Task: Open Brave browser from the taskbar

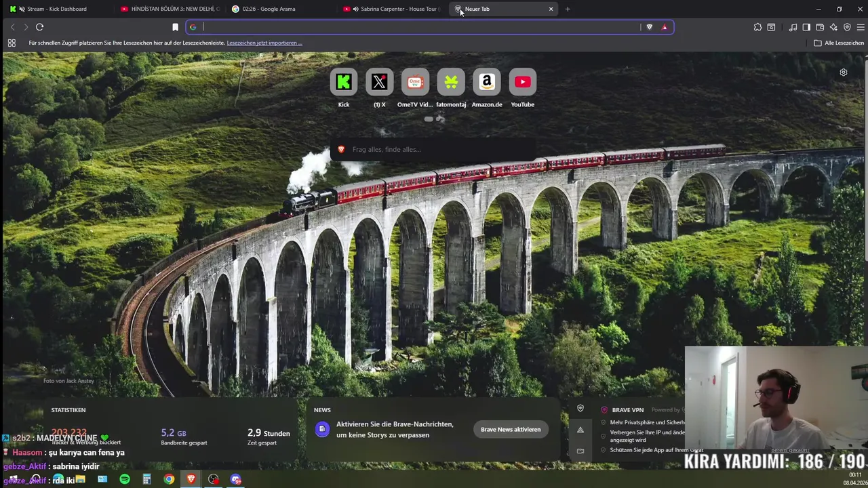Action: [191, 479]
